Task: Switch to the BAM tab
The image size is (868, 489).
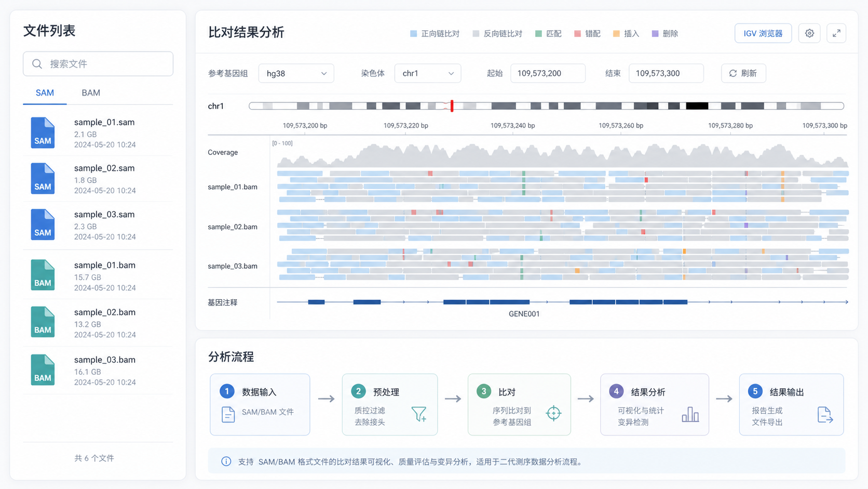Action: click(x=91, y=92)
